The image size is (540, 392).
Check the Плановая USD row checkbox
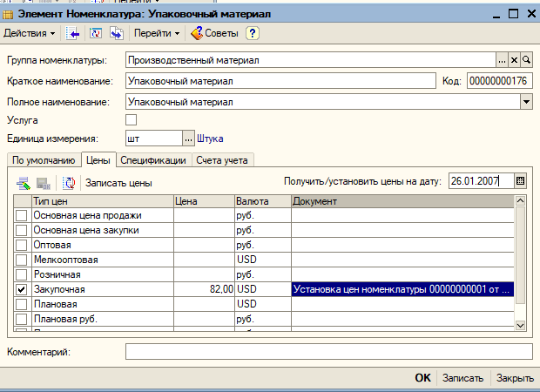pyautogui.click(x=22, y=305)
